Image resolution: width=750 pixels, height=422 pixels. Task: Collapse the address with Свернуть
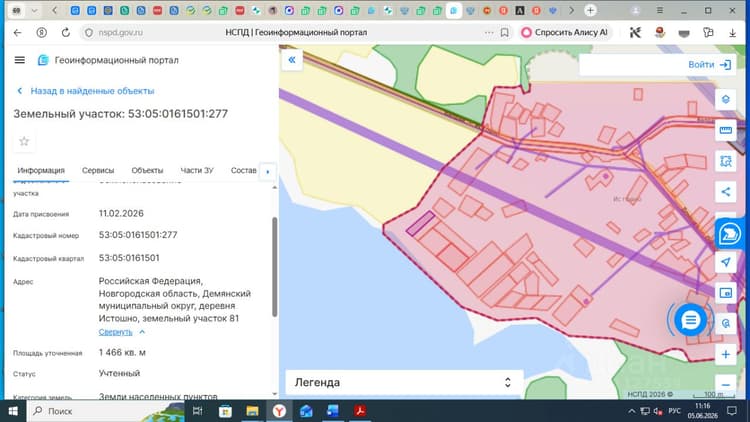121,332
